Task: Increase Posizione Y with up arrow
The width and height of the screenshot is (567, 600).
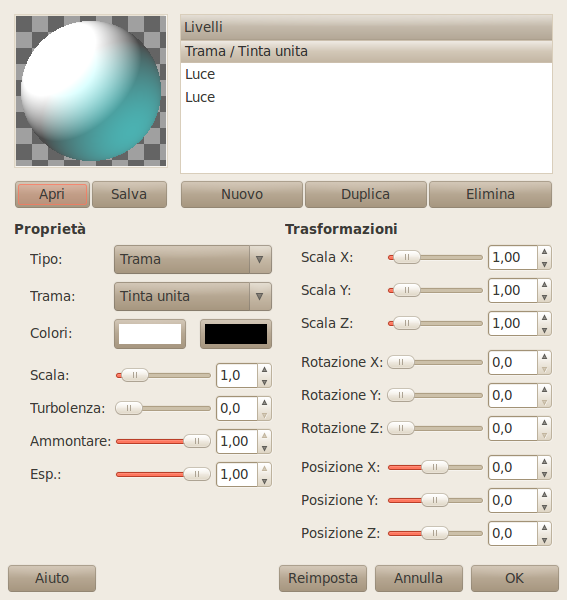Action: point(544,494)
